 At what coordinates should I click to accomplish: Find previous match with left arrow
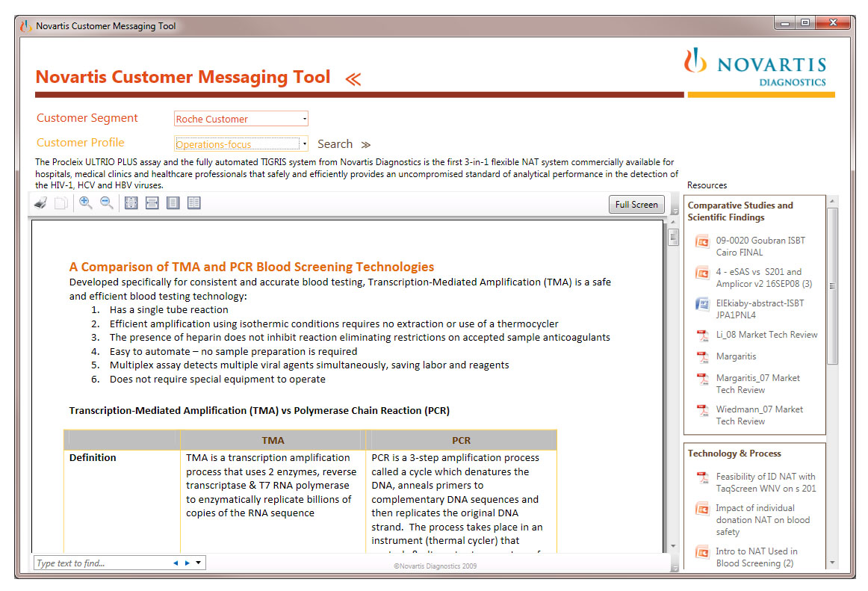coord(176,563)
